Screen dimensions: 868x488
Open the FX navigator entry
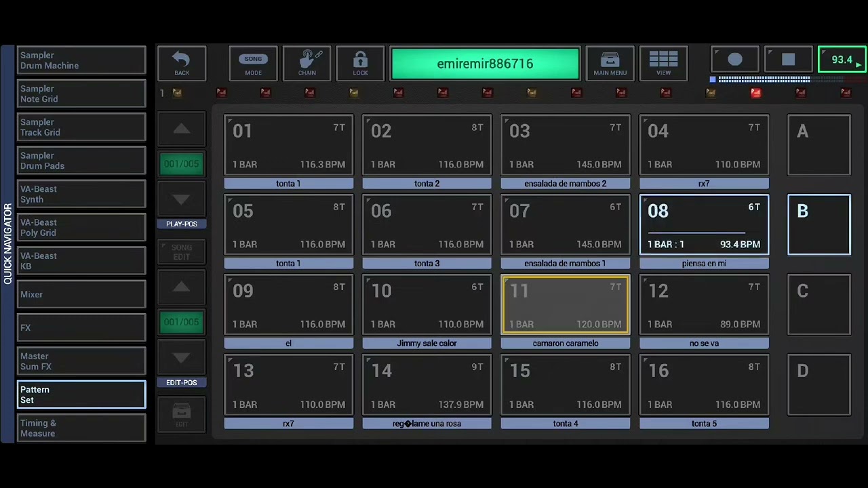[81, 327]
